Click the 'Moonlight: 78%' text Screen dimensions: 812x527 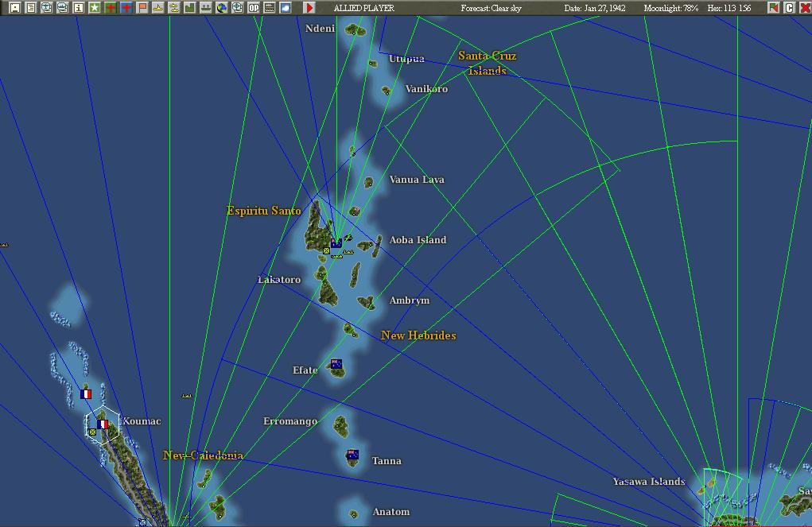(x=670, y=8)
